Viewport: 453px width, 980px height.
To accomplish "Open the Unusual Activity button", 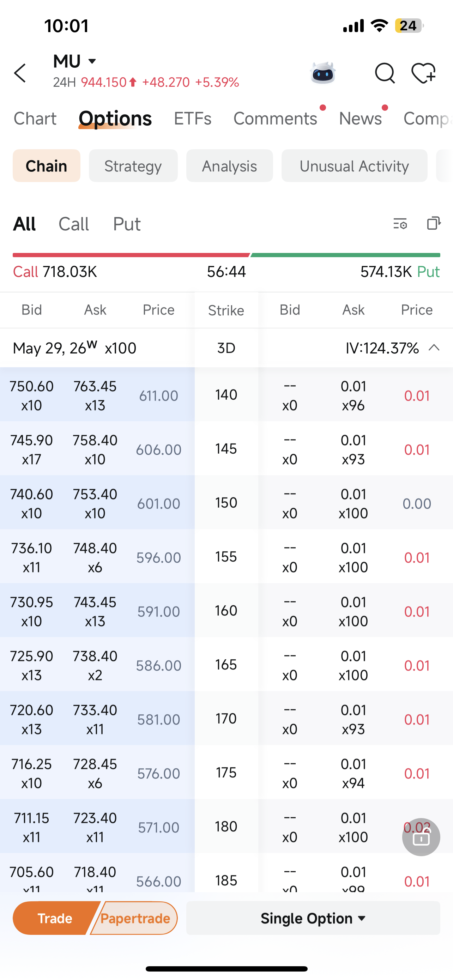I will 354,166.
